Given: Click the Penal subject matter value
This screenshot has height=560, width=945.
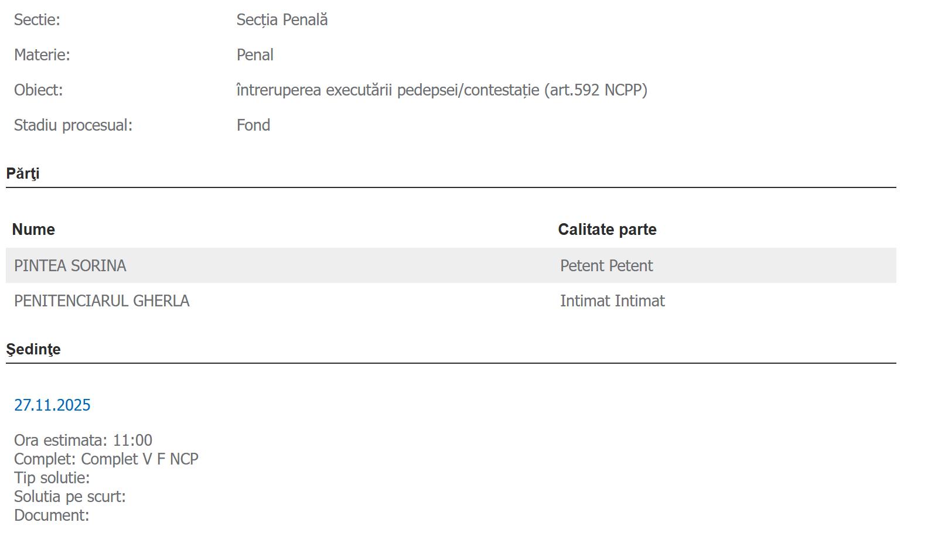Looking at the screenshot, I should tap(255, 55).
